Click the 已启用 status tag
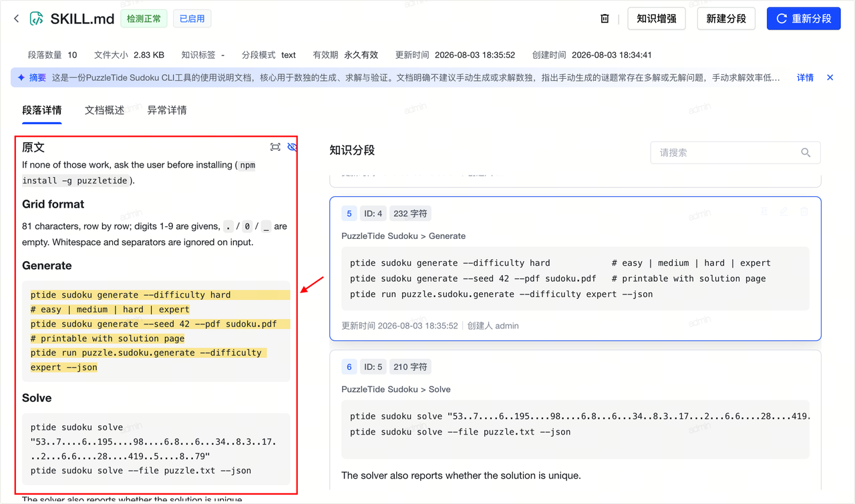 click(192, 19)
